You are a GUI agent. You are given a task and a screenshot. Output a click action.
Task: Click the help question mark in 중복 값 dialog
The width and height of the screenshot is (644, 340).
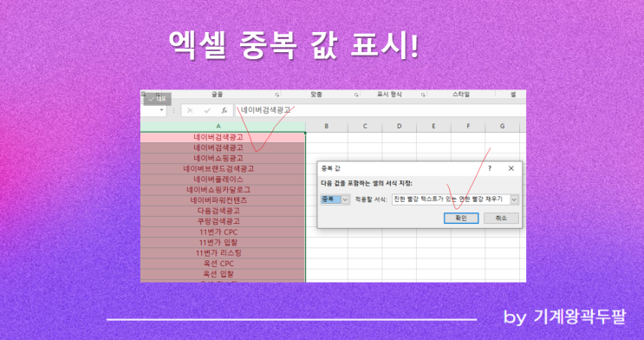click(490, 168)
